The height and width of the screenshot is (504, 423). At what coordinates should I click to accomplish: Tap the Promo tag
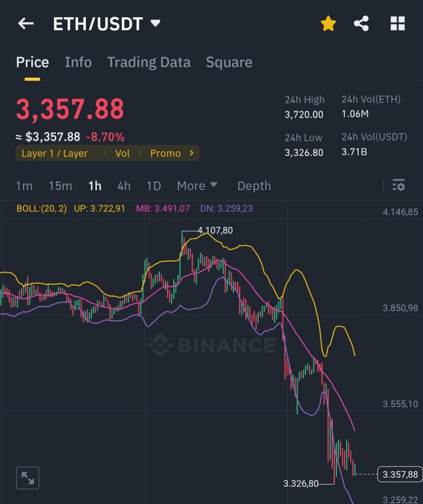coord(165,153)
